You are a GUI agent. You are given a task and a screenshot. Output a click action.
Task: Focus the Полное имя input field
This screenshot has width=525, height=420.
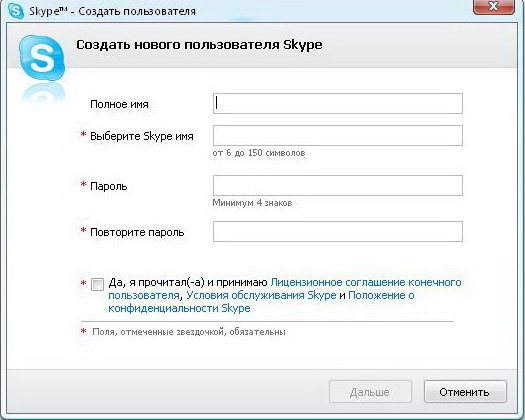(x=338, y=103)
